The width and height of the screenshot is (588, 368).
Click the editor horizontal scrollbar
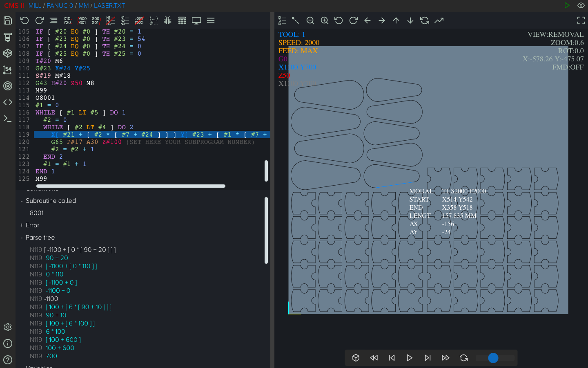click(x=131, y=186)
